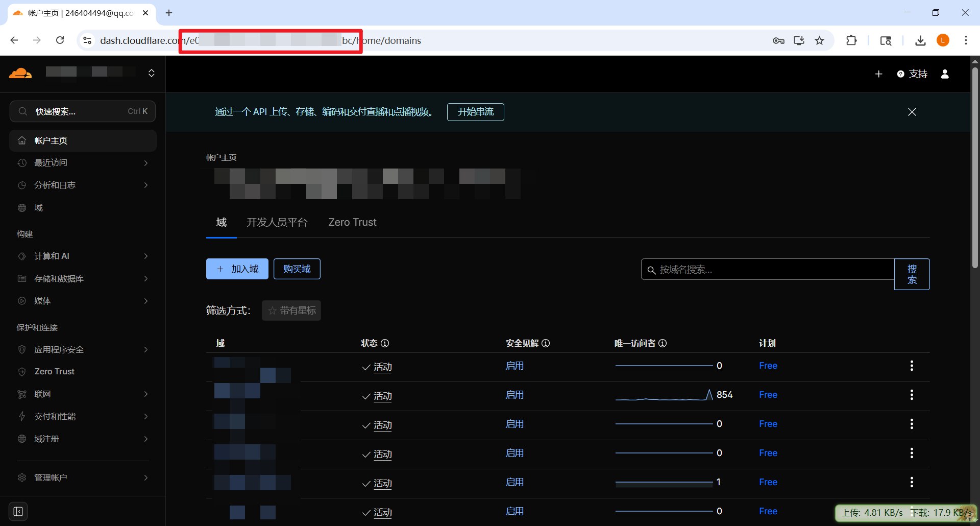Image resolution: width=980 pixels, height=526 pixels.
Task: Expand the 媒体 sidebar section
Action: [x=83, y=301]
